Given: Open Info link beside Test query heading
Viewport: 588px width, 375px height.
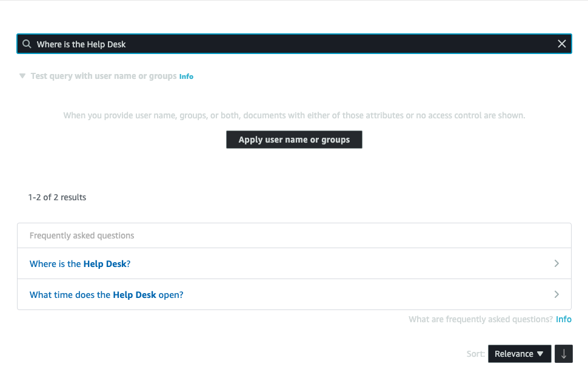Looking at the screenshot, I should (x=186, y=76).
